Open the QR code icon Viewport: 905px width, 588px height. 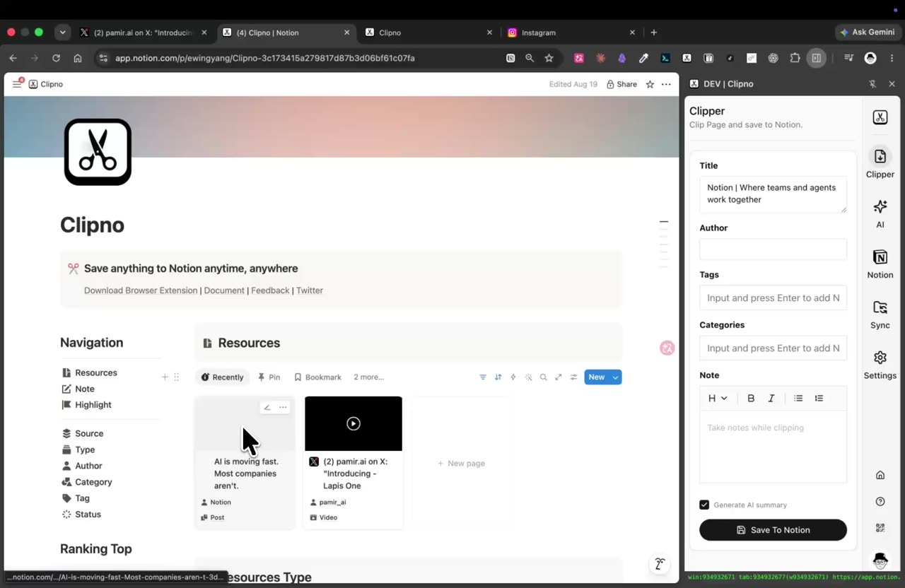tap(880, 528)
